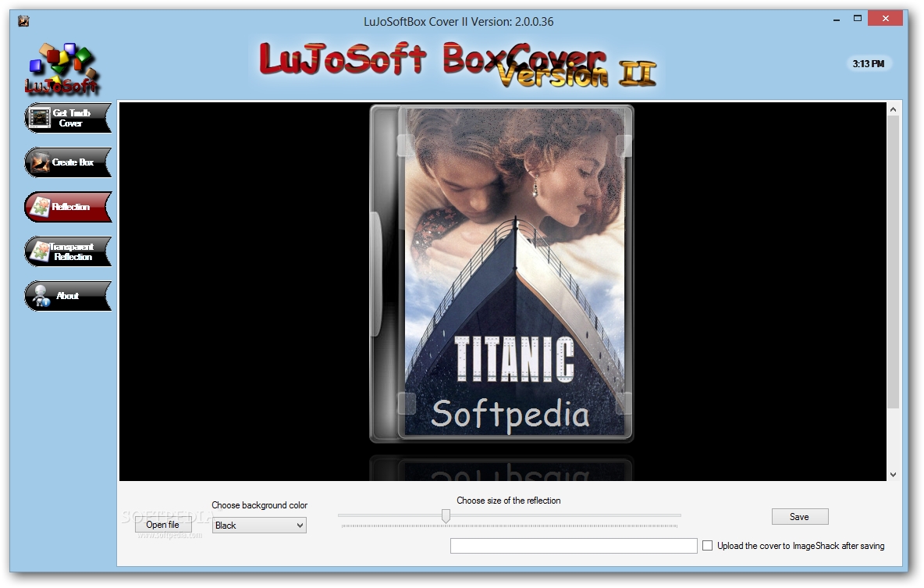
Task: Click the preview scrollbar down arrow
Action: pos(893,474)
